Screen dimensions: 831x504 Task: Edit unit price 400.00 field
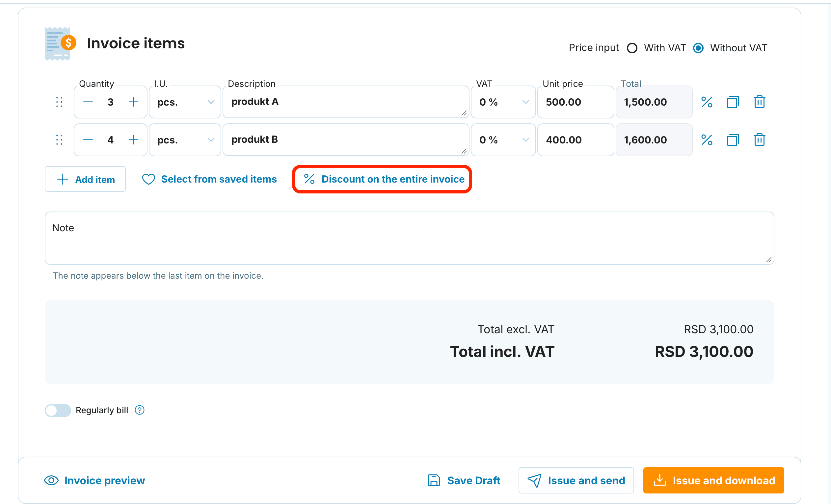(576, 140)
